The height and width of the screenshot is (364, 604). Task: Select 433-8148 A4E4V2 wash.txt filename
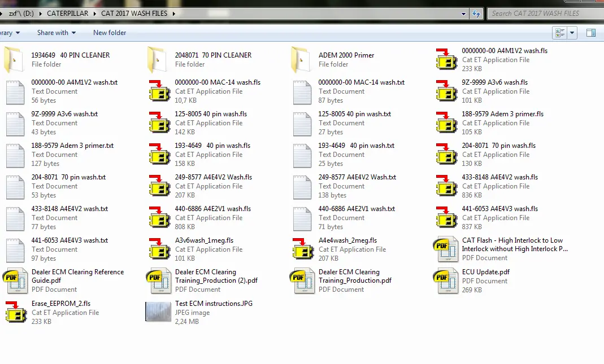coord(69,209)
